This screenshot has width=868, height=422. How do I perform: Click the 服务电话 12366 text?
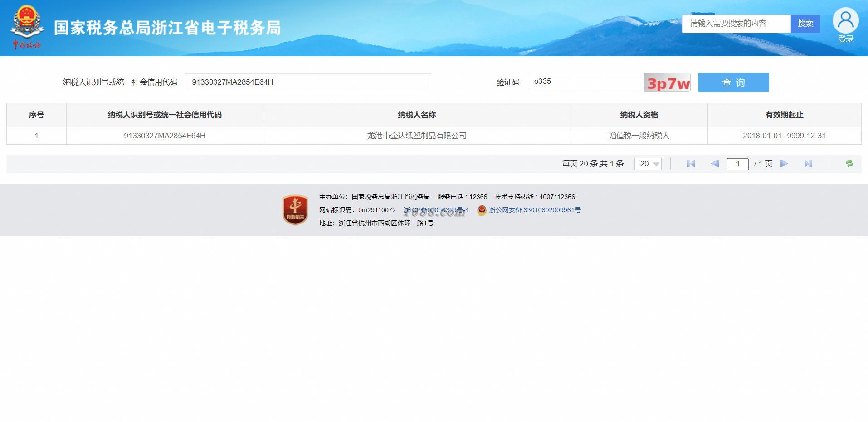462,197
